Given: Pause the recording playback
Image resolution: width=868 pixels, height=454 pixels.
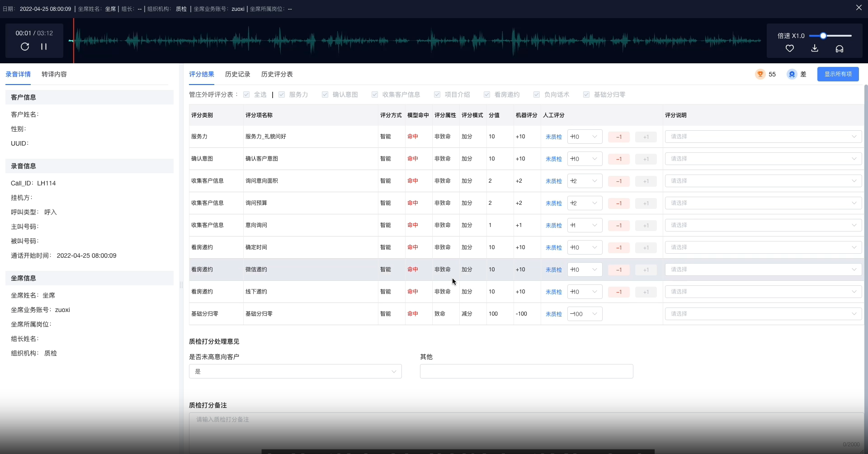Looking at the screenshot, I should pos(44,47).
